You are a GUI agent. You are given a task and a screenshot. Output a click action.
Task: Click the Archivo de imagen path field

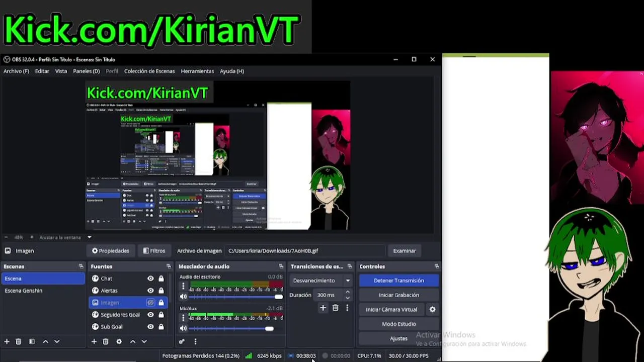point(305,250)
